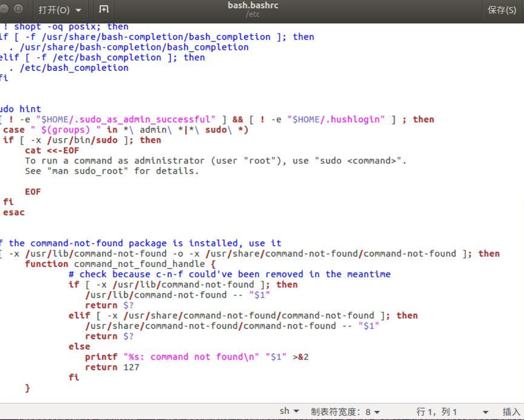
Task: Click the printf "%s: command not found\n" line
Action: pyautogui.click(x=196, y=357)
